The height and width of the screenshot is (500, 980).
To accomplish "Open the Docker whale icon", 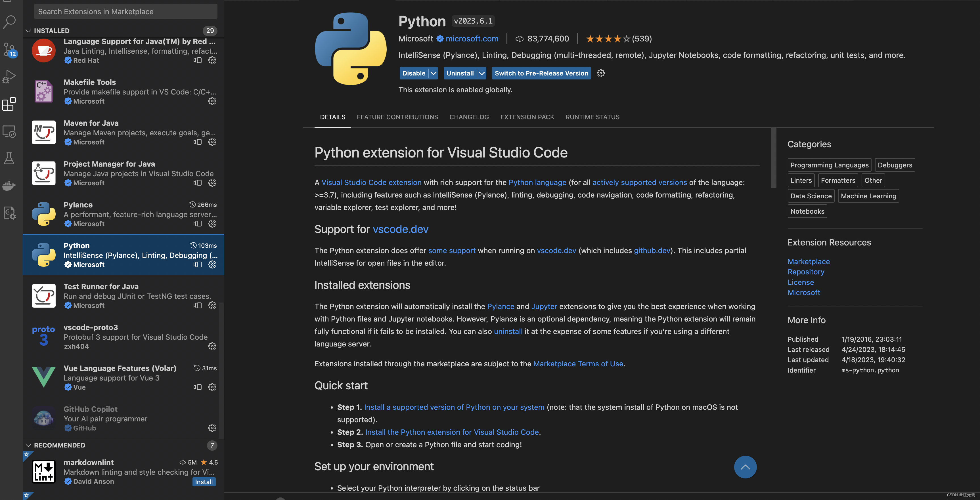I will (9, 186).
